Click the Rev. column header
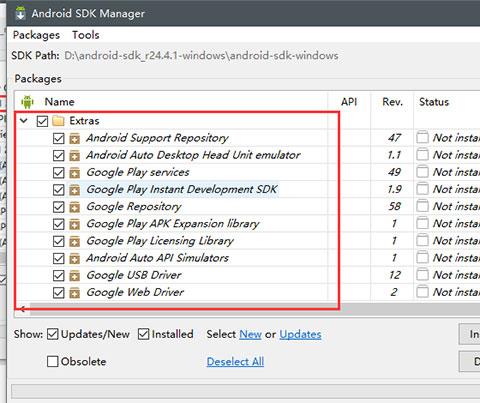 pyautogui.click(x=393, y=102)
